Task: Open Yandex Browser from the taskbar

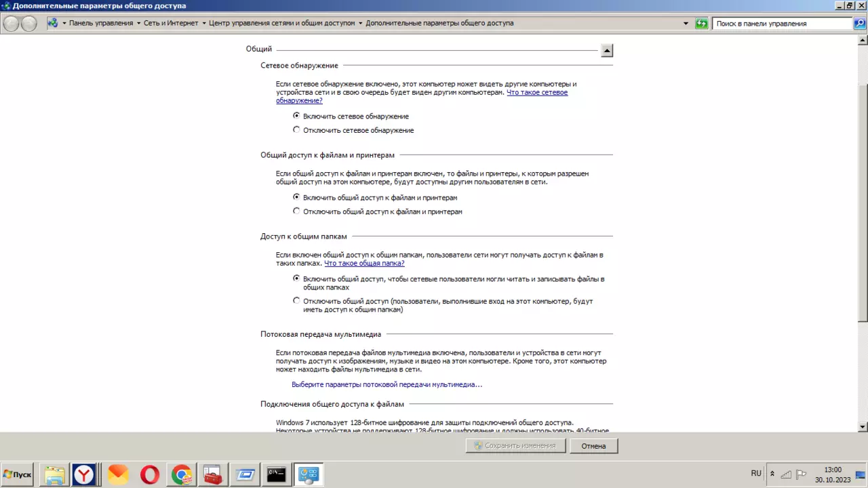Action: click(x=86, y=474)
